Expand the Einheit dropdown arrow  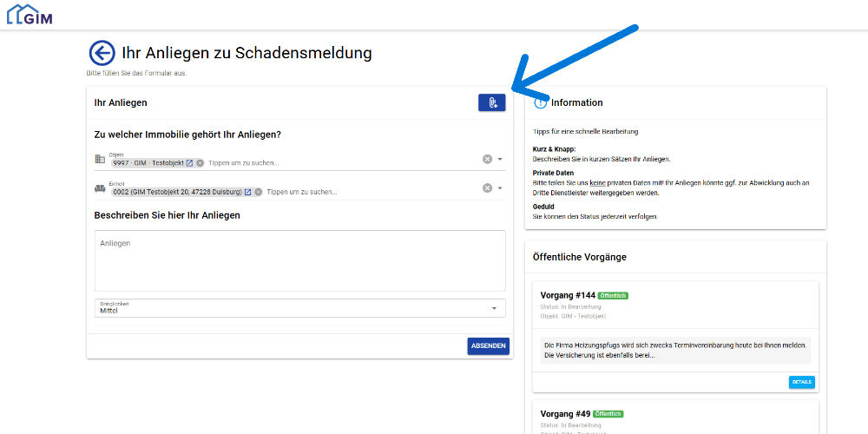(500, 188)
